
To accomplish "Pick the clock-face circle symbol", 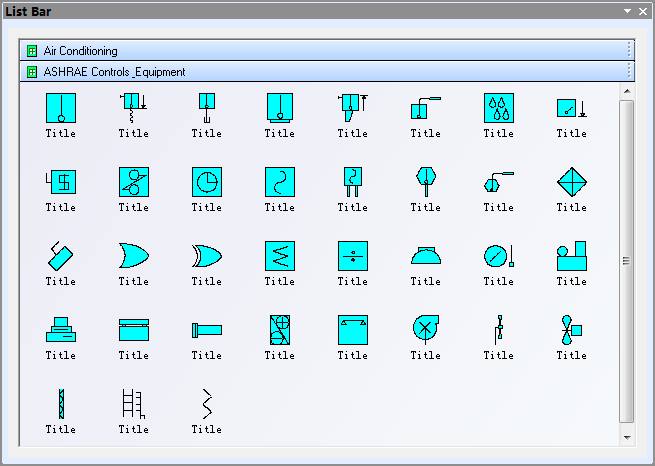I will [206, 181].
